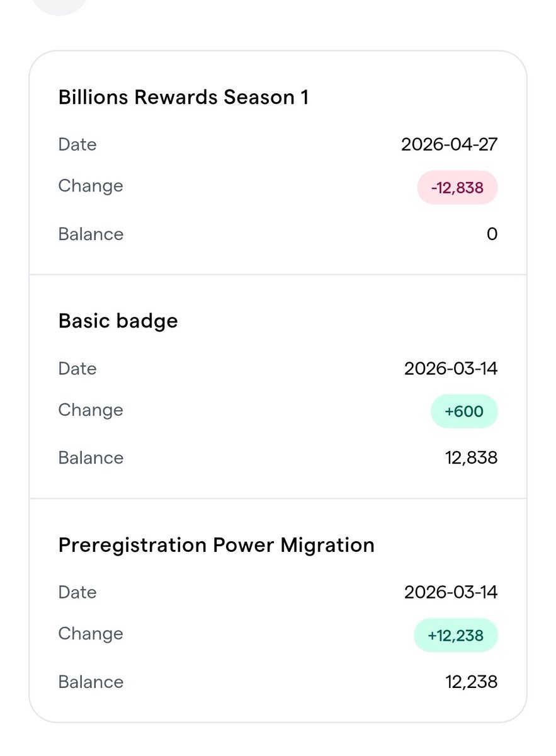Image resolution: width=556 pixels, height=756 pixels.
Task: Open the Billions Rewards Season 1 entry
Action: 183,98
